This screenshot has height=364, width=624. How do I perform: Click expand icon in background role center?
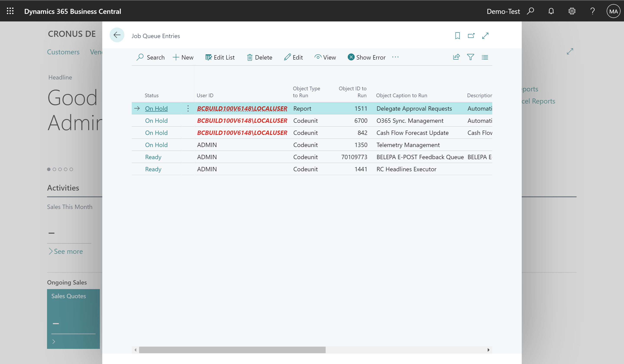point(570,51)
